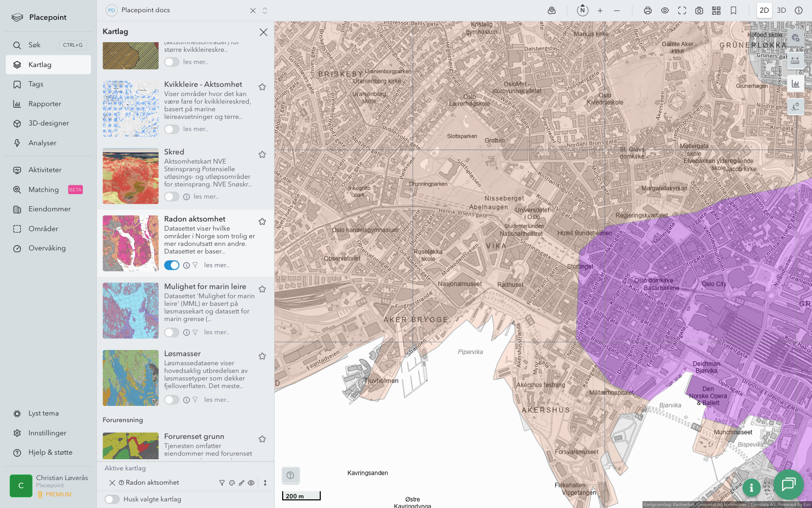Open the measure distance tool
Viewport: 812px width, 508px height.
795,60
